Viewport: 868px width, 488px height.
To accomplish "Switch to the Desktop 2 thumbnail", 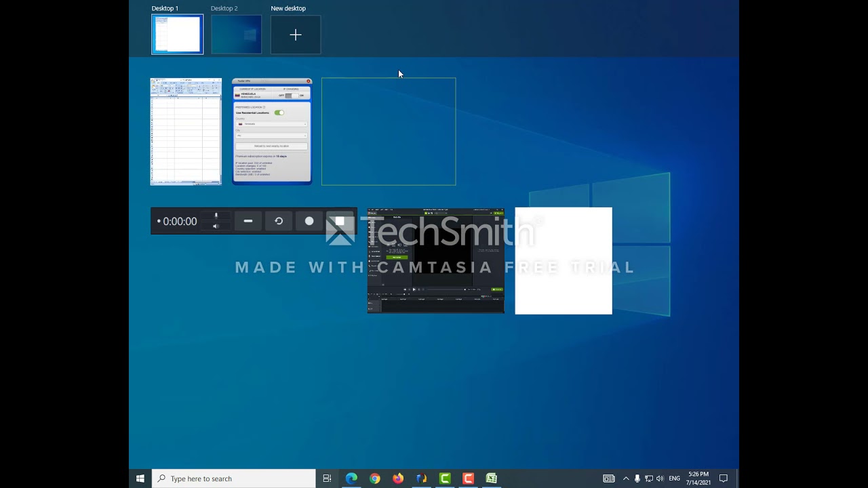I will click(x=236, y=35).
